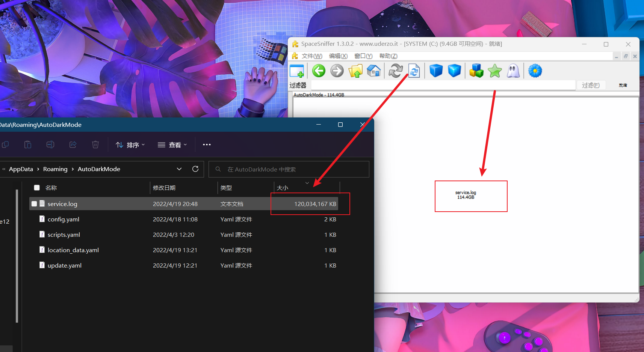644x352 pixels.
Task: Click the ghost icon in SpaceSniffer toolbar
Action: pos(513,71)
